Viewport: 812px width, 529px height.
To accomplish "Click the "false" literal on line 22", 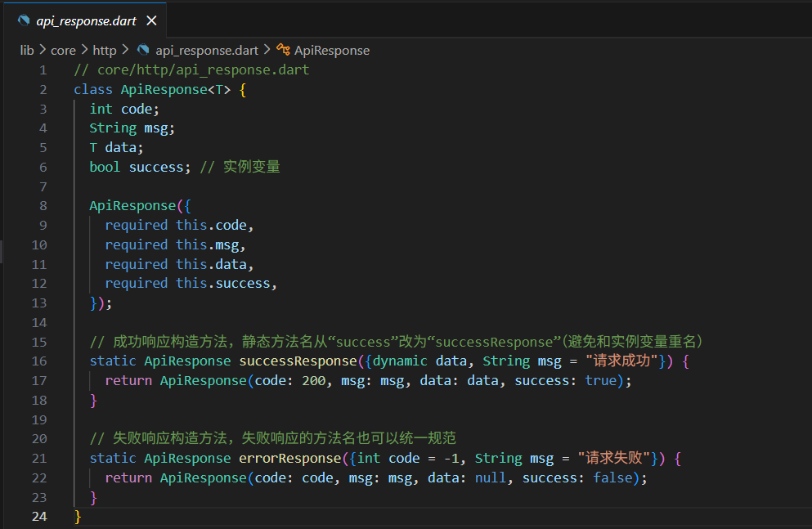I will click(612, 477).
